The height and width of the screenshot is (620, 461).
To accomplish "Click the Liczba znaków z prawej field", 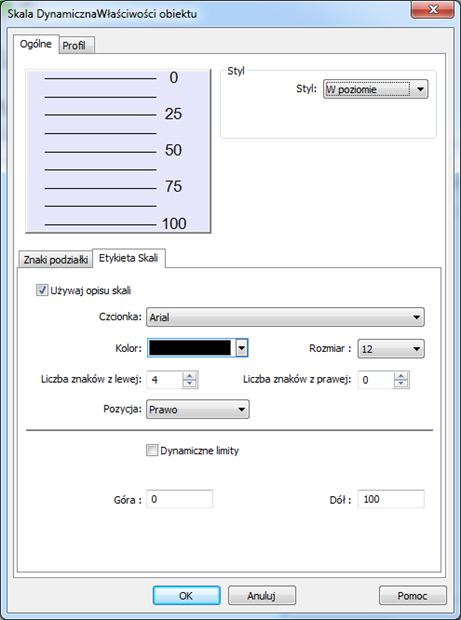I will 376,380.
